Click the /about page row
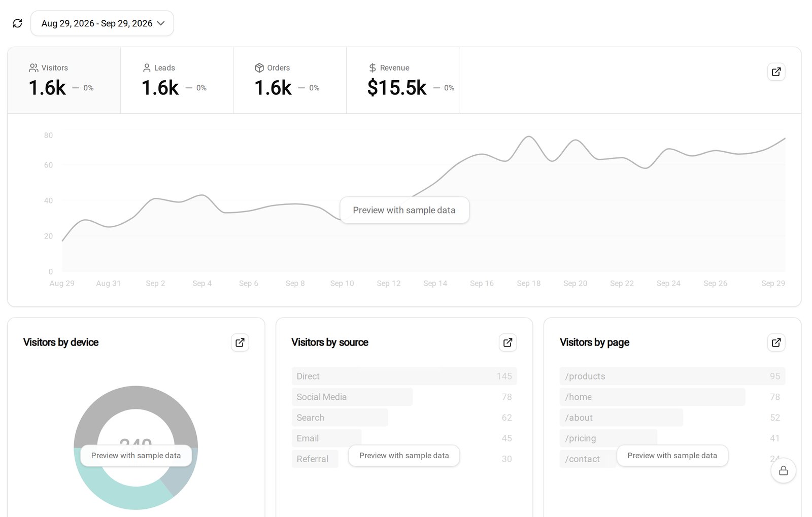The width and height of the screenshot is (812, 517). pyautogui.click(x=672, y=418)
